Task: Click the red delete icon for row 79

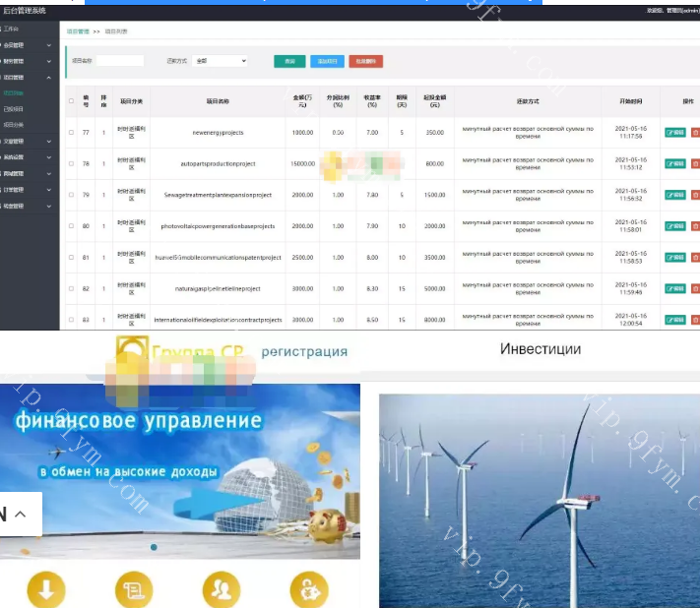Action: tap(695, 195)
